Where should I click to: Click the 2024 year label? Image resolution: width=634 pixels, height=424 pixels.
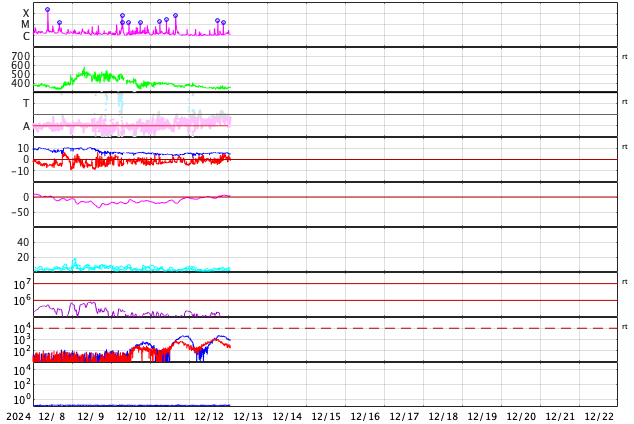(18, 416)
